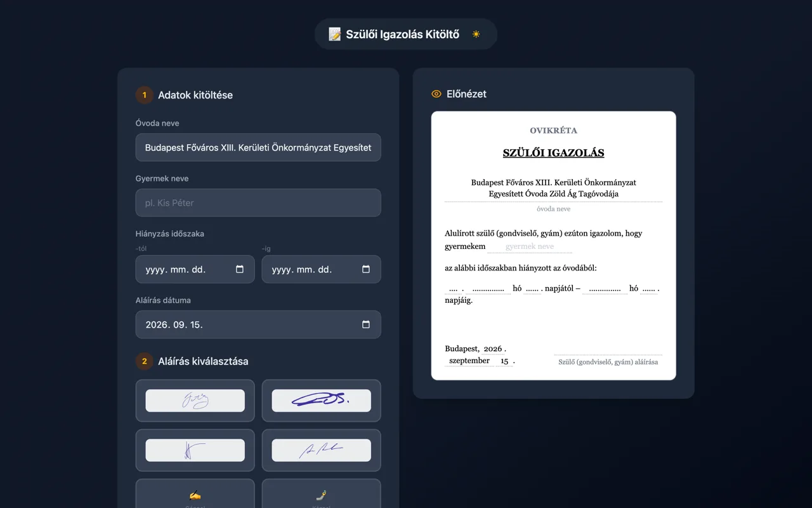Choose the writing-hand pen signature option
This screenshot has width=812, height=508.
[195, 494]
